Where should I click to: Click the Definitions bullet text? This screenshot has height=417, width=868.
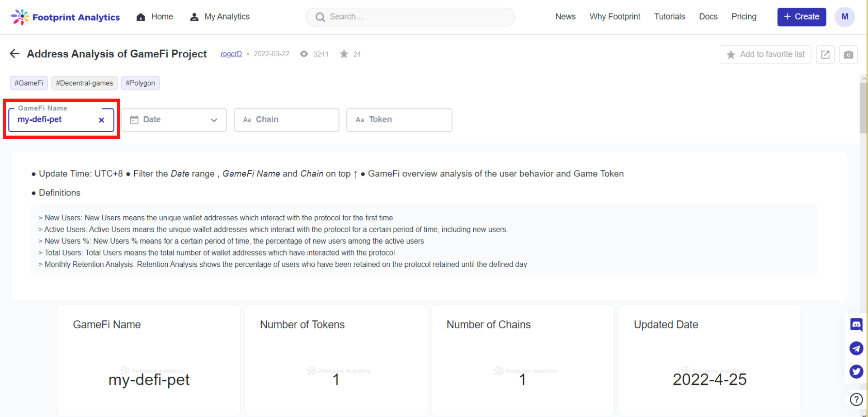point(59,193)
